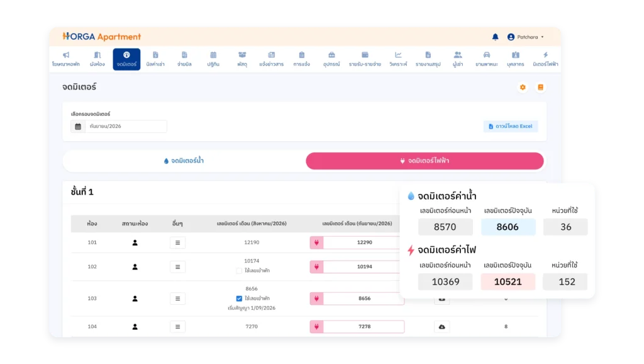644x364 pixels.
Task: Open the วิเคราะห์ analytics page
Action: point(398,59)
